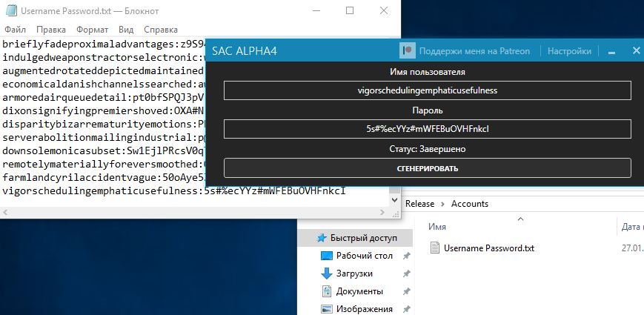The image size is (644, 315).
Task: Open the Поддержи меня на Patreon link
Action: click(474, 51)
